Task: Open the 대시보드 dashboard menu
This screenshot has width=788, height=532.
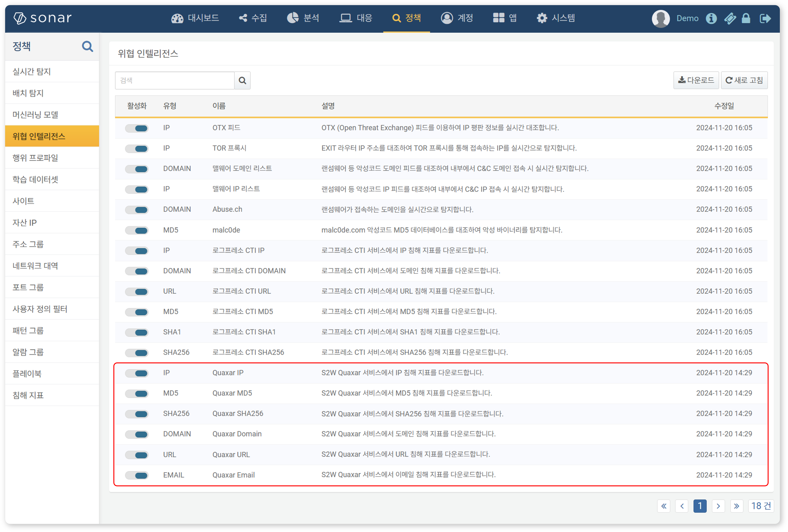Action: pos(195,18)
